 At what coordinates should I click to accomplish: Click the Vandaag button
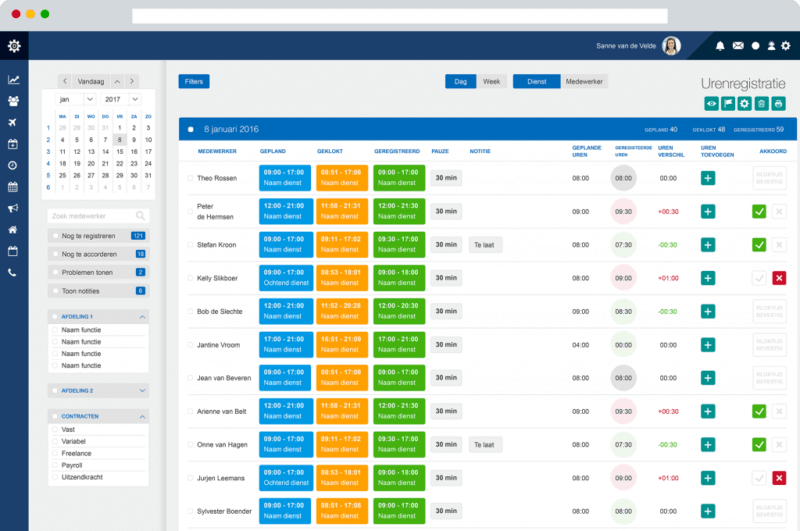click(91, 81)
